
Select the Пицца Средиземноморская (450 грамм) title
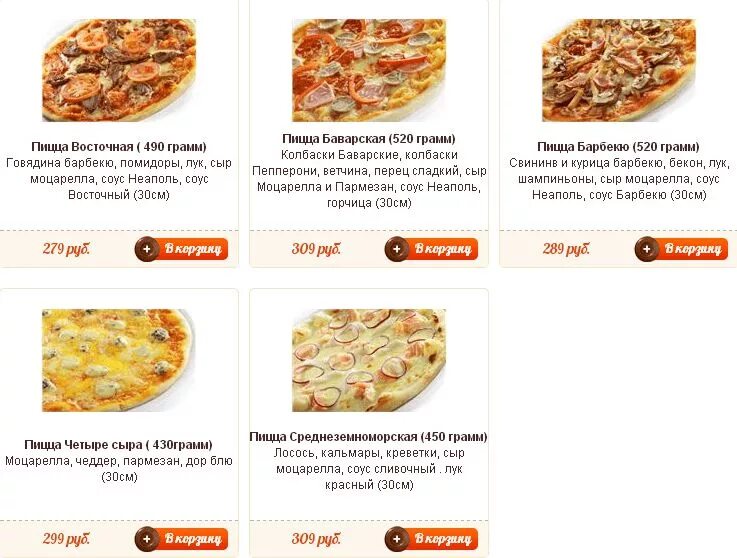(368, 437)
